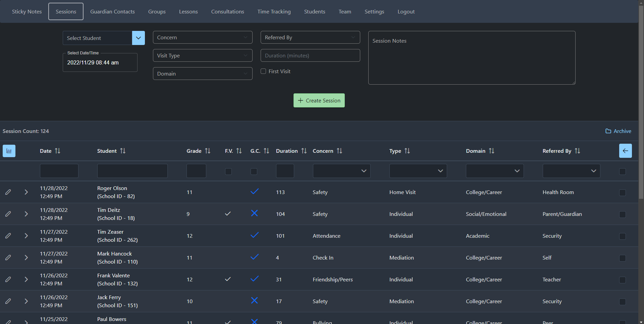
Task: Expand the Select Student dropdown
Action: [138, 38]
